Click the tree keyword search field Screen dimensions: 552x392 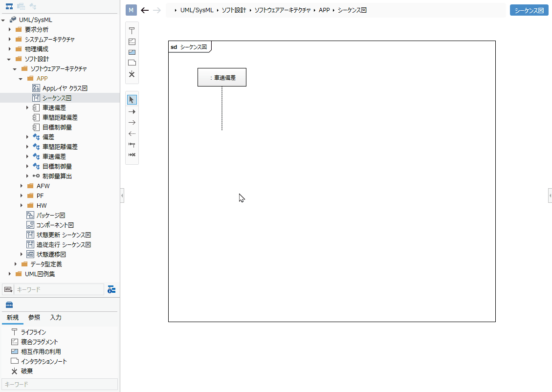coord(59,289)
